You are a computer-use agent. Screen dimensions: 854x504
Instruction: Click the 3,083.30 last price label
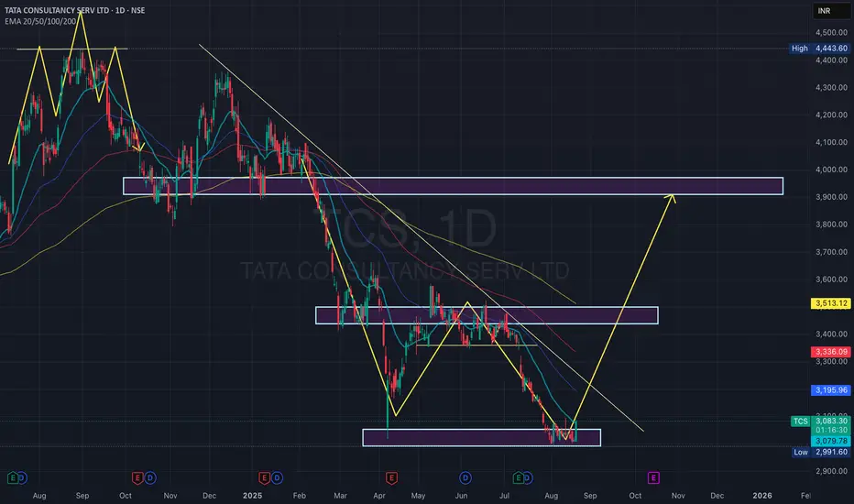click(831, 422)
